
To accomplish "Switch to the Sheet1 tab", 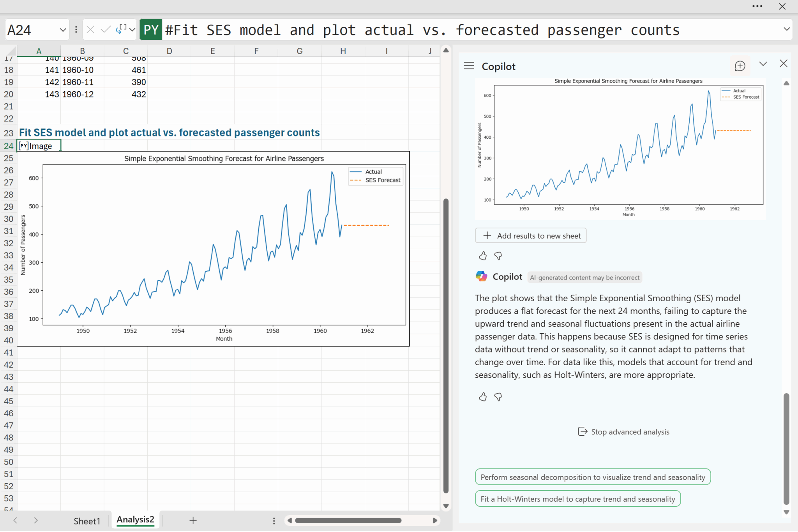I will 87,521.
